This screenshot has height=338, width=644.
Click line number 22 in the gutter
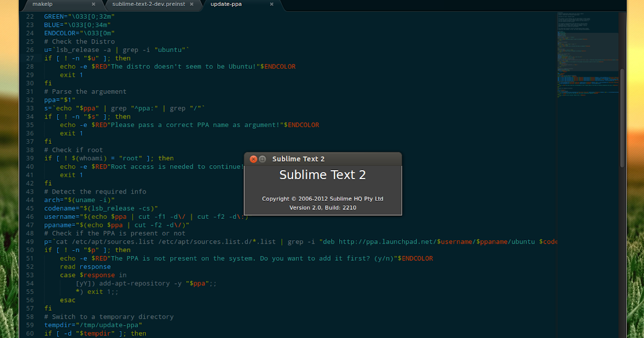click(30, 16)
